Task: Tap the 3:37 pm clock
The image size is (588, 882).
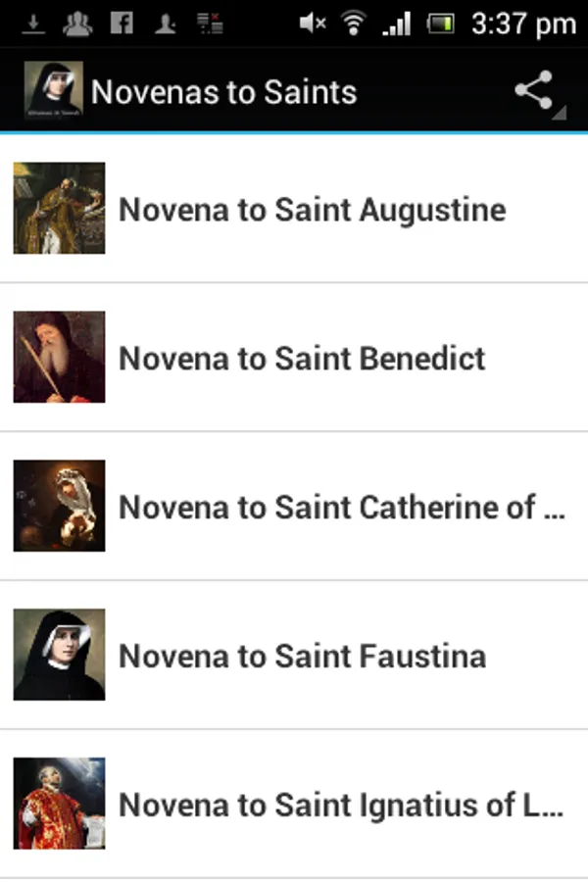Action: pos(522,24)
